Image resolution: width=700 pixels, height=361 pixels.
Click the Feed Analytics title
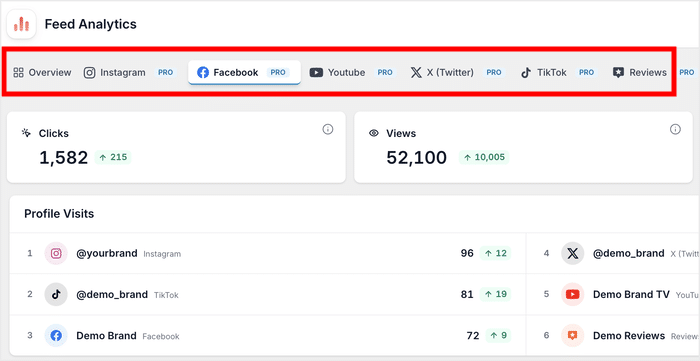click(91, 24)
